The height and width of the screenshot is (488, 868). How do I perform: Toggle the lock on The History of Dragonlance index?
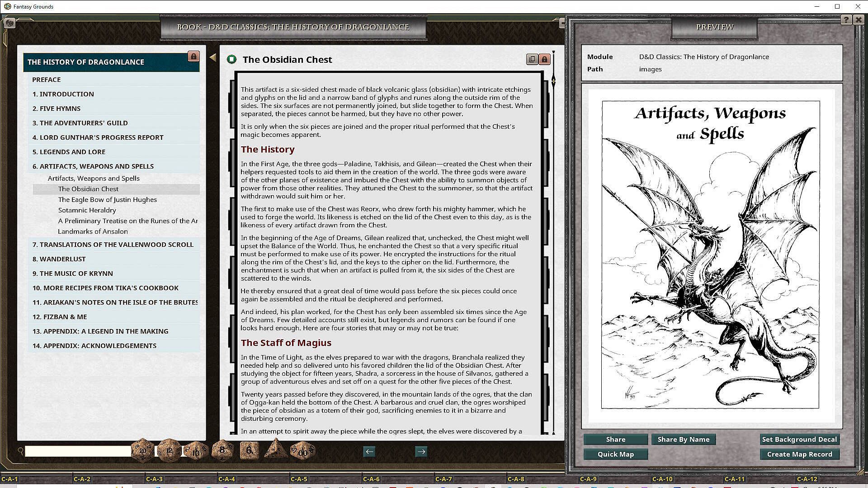193,56
